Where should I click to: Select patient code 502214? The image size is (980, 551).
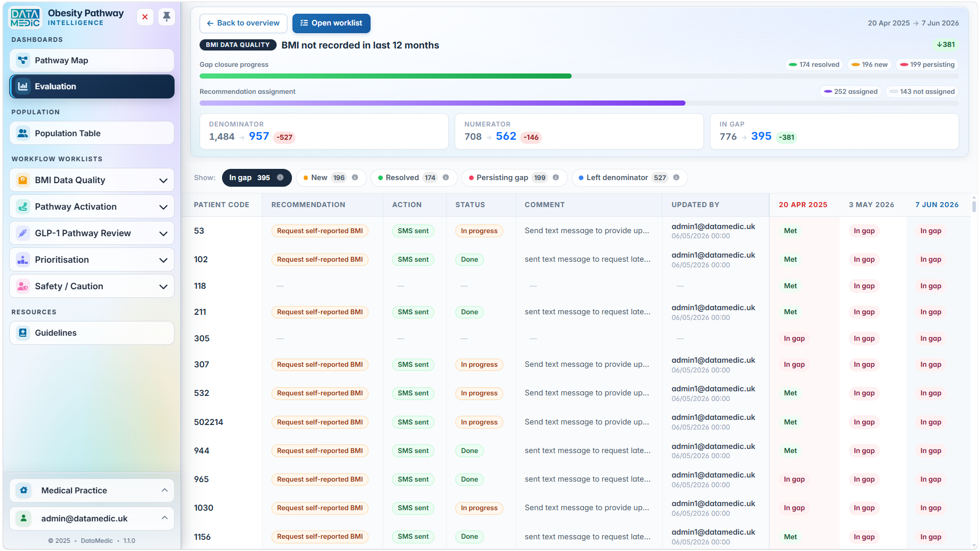coord(209,422)
